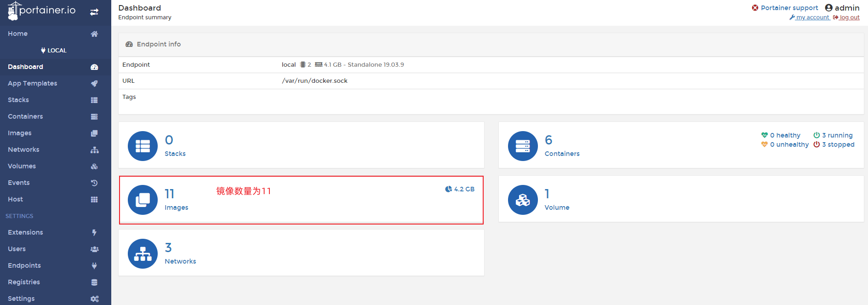
Task: Go to Volumes in the sidebar
Action: [56, 166]
